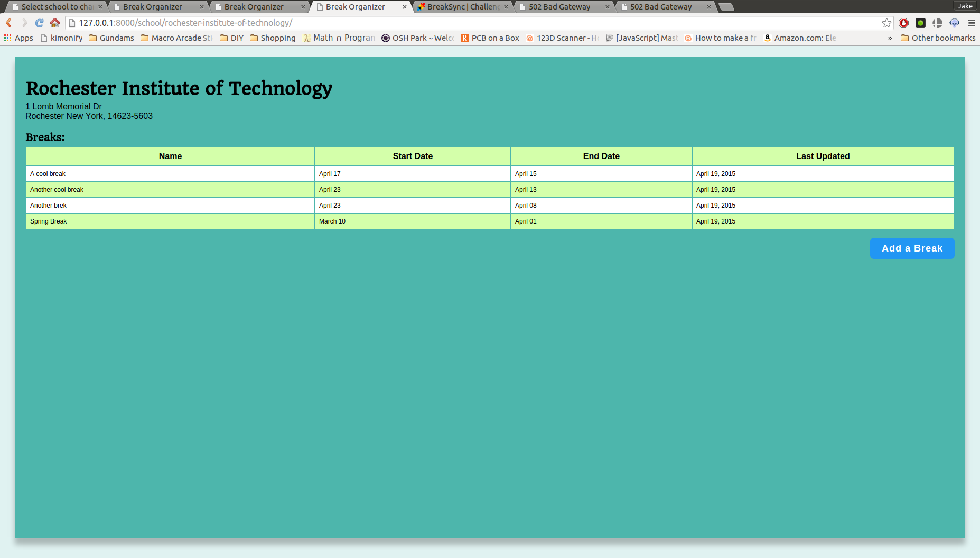The height and width of the screenshot is (558, 980).
Task: Open the Shopping bookmark folder
Action: click(x=273, y=38)
